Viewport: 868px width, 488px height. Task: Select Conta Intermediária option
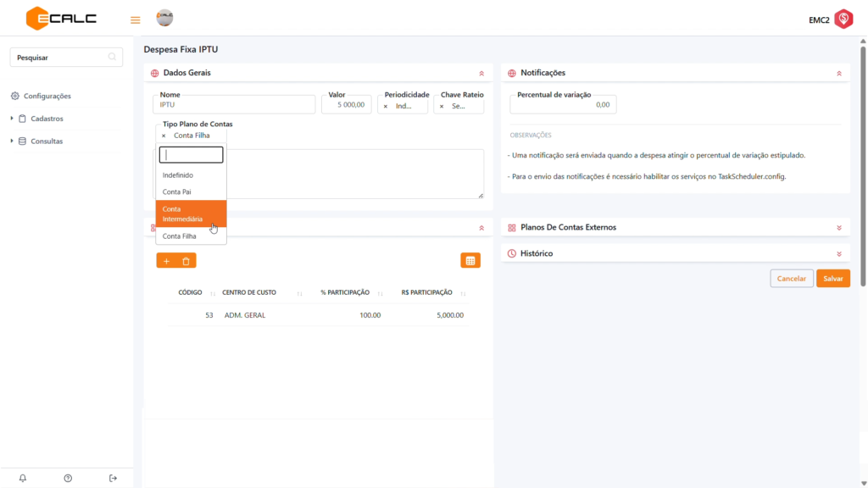(191, 213)
